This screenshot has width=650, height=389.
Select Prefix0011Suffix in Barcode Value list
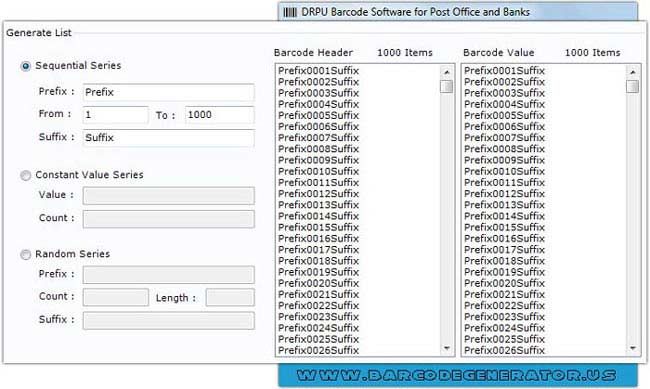pos(504,182)
